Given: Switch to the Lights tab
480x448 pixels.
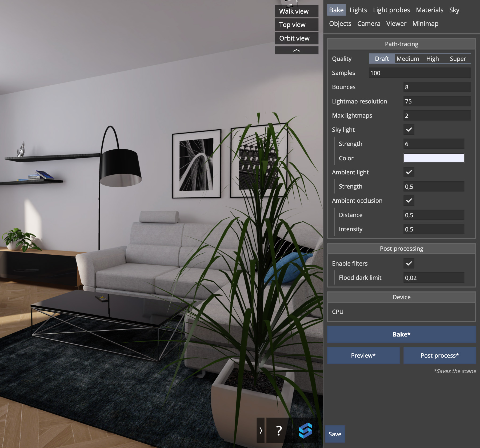Looking at the screenshot, I should pos(358,10).
